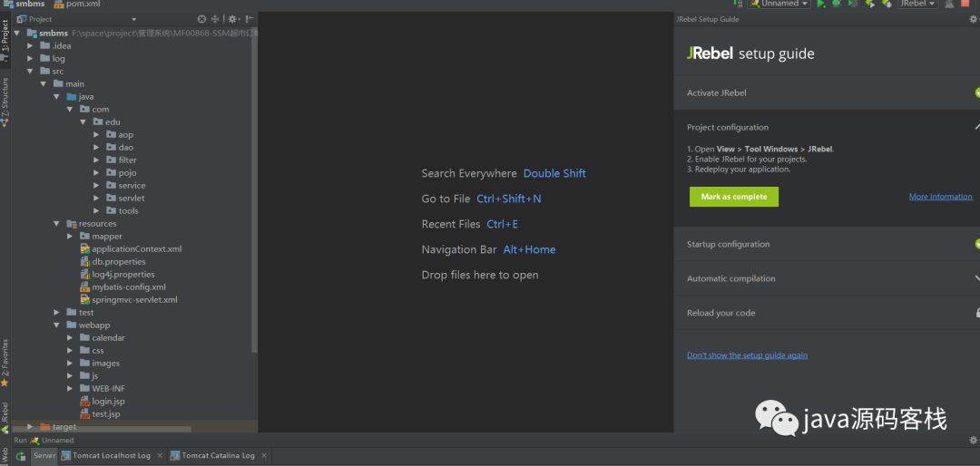Open the More information link
The image size is (980, 466).
click(x=941, y=197)
